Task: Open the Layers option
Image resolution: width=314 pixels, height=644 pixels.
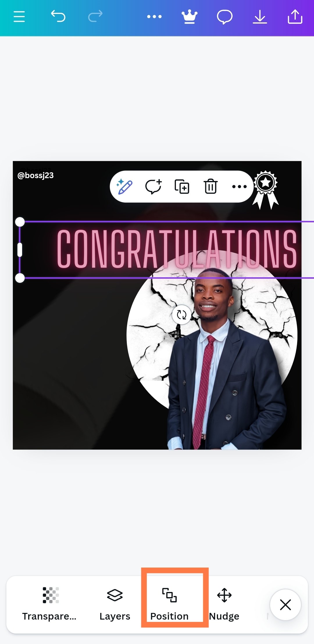Action: pos(115,604)
